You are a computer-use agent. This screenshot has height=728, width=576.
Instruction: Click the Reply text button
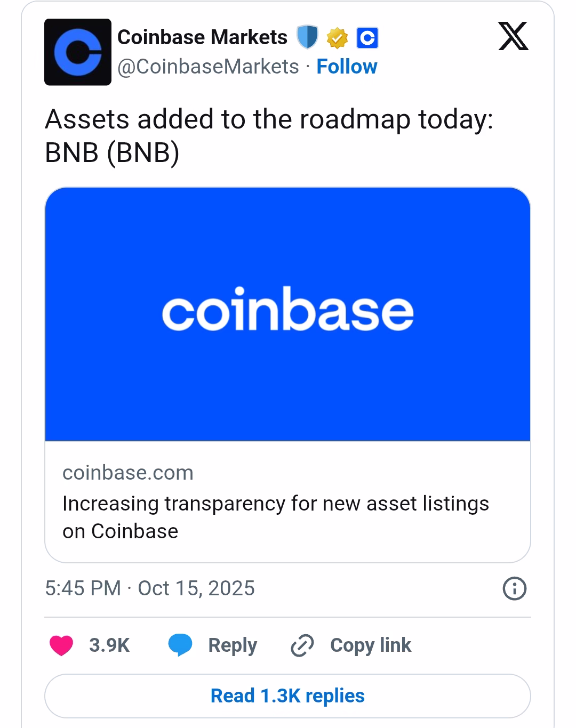(x=233, y=645)
